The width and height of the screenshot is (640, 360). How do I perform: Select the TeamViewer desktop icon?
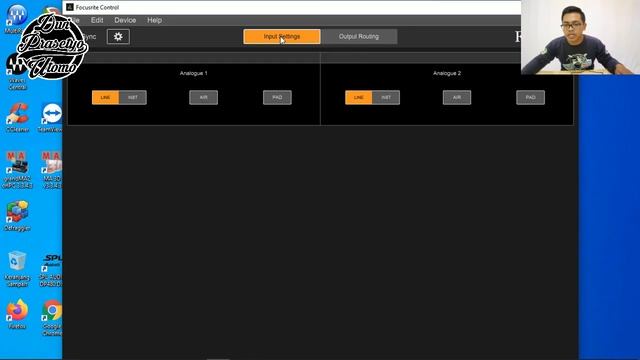pyautogui.click(x=51, y=118)
